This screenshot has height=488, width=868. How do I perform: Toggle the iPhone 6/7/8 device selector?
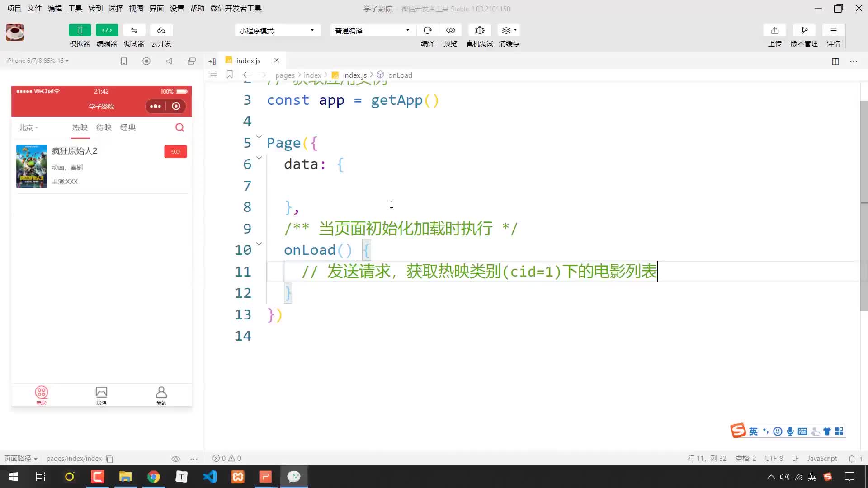click(38, 60)
